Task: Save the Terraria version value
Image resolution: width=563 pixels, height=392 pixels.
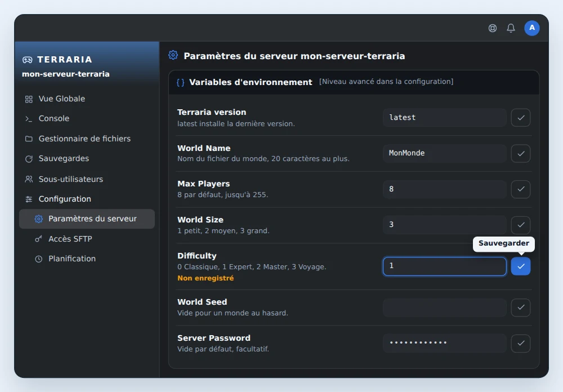Action: pos(521,118)
